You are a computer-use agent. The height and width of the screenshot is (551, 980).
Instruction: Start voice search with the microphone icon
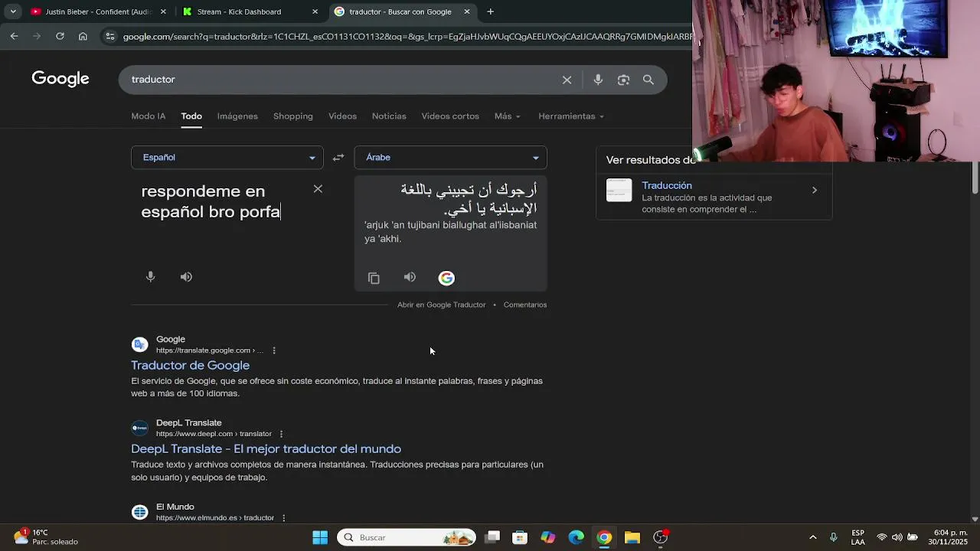coord(598,80)
